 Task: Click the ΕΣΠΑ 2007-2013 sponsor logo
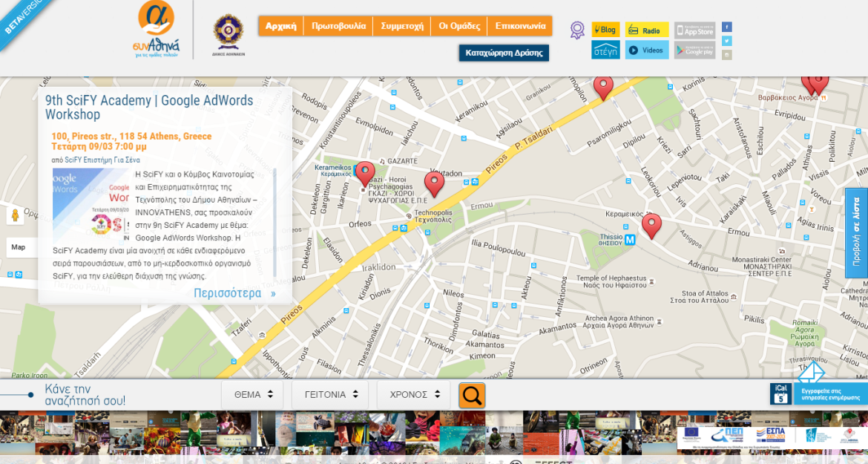click(x=771, y=434)
